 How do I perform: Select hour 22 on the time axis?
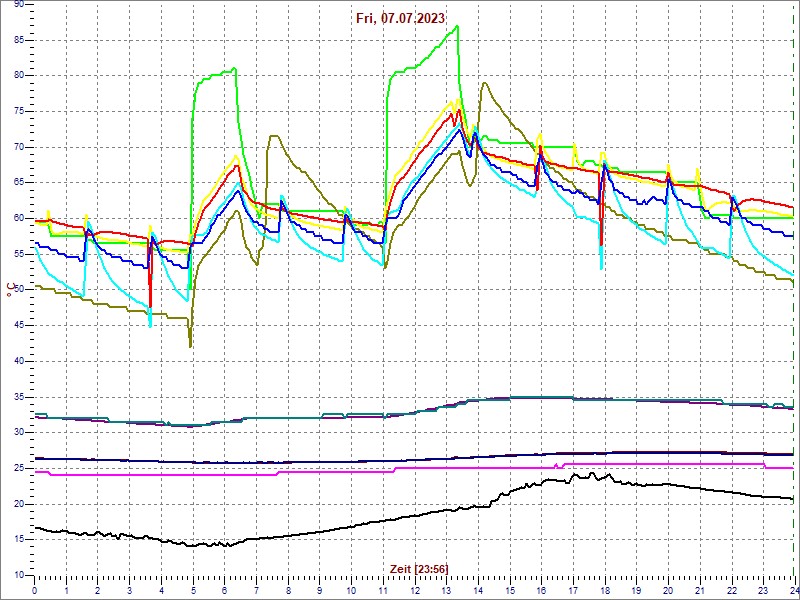(x=732, y=590)
